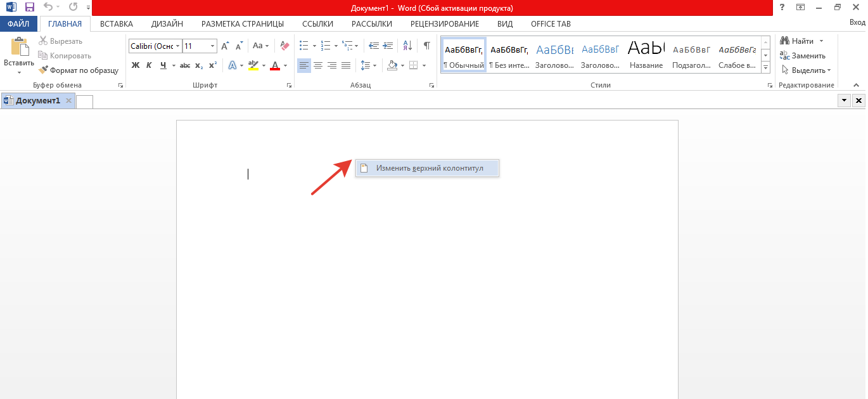This screenshot has height=399, width=868.
Task: Click the clear formatting eraser icon
Action: coord(284,46)
